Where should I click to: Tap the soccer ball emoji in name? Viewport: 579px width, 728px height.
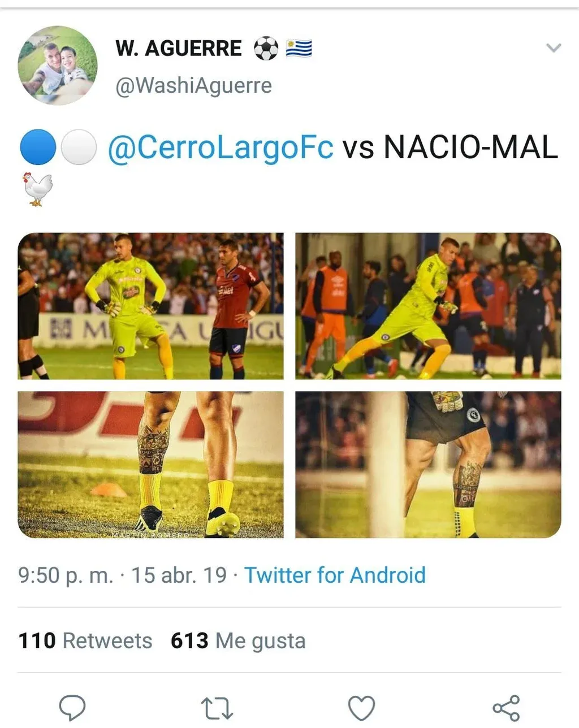(266, 49)
